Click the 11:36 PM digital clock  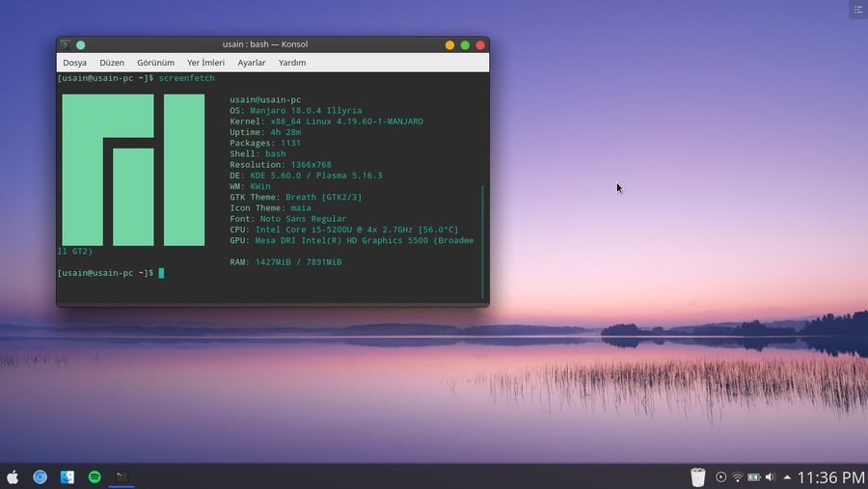tap(830, 477)
